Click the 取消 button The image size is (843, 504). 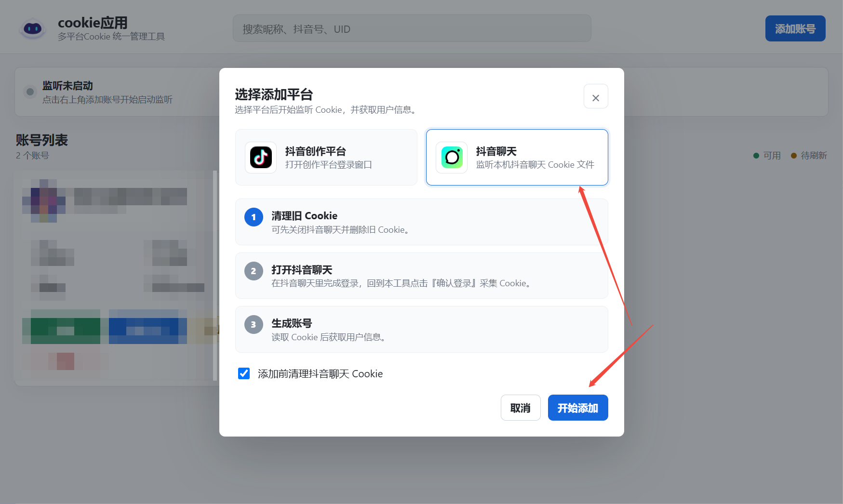tap(521, 408)
